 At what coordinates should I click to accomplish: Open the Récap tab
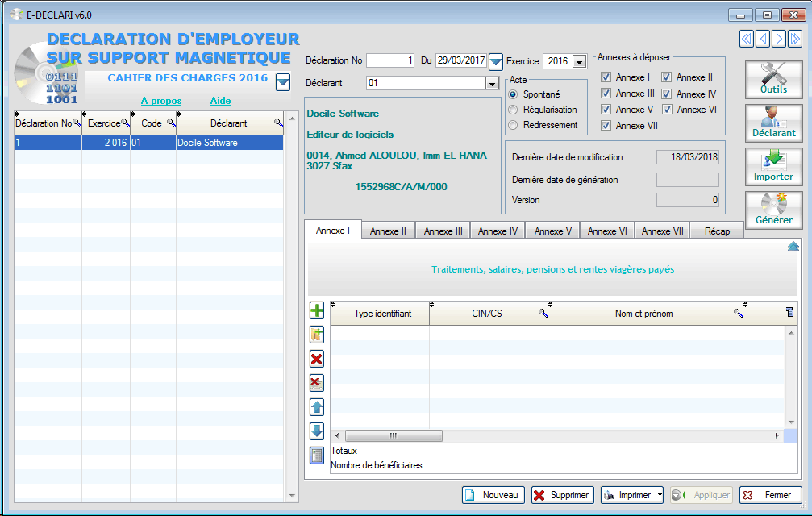(x=717, y=231)
